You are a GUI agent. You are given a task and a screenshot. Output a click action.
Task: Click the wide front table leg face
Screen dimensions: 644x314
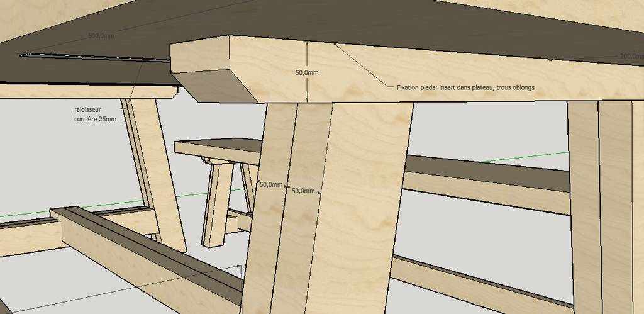pyautogui.click(x=358, y=208)
